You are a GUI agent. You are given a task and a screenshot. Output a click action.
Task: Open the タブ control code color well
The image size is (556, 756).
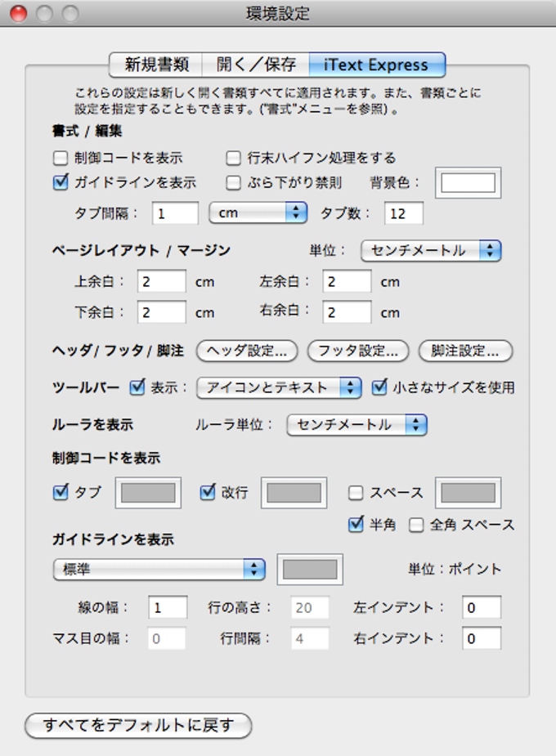pyautogui.click(x=148, y=493)
